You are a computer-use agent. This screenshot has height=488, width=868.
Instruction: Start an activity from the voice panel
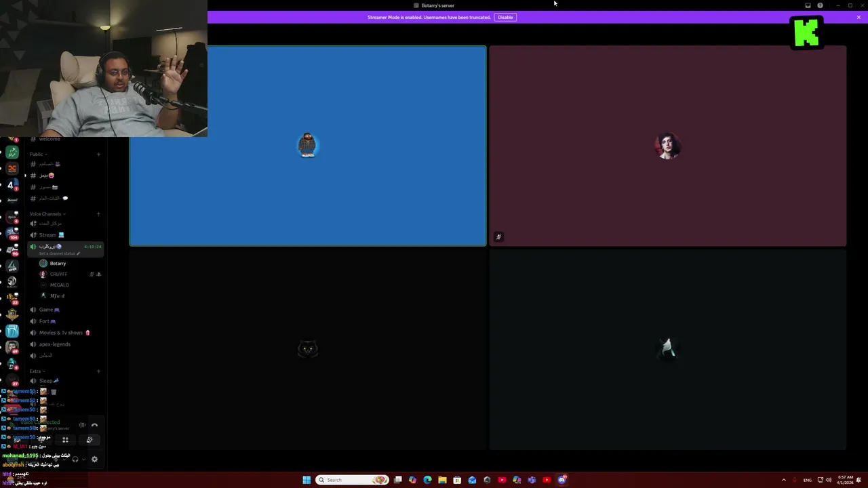click(65, 440)
